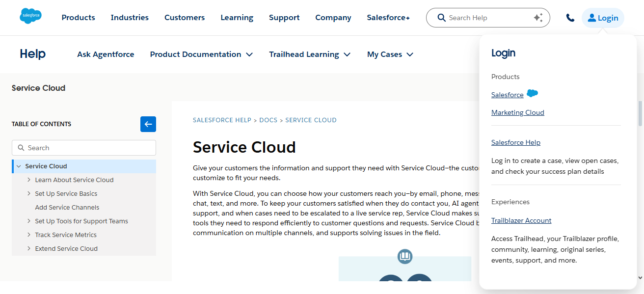This screenshot has width=644, height=294.
Task: Click the TABLE OF CONTENTS label
Action: click(x=42, y=124)
